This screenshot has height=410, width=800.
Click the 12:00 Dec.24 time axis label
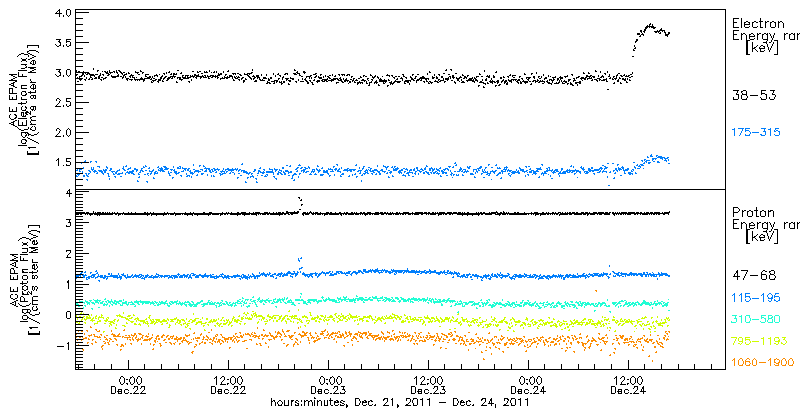629,385
